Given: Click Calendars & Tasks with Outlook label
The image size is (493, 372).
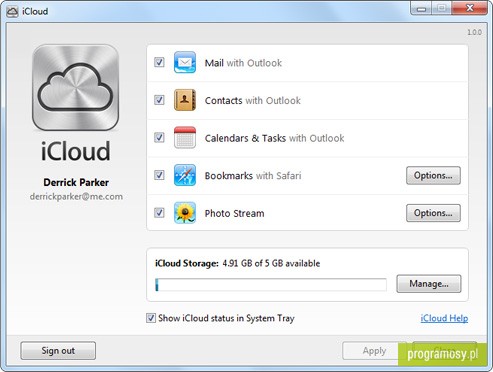Looking at the screenshot, I should (274, 138).
